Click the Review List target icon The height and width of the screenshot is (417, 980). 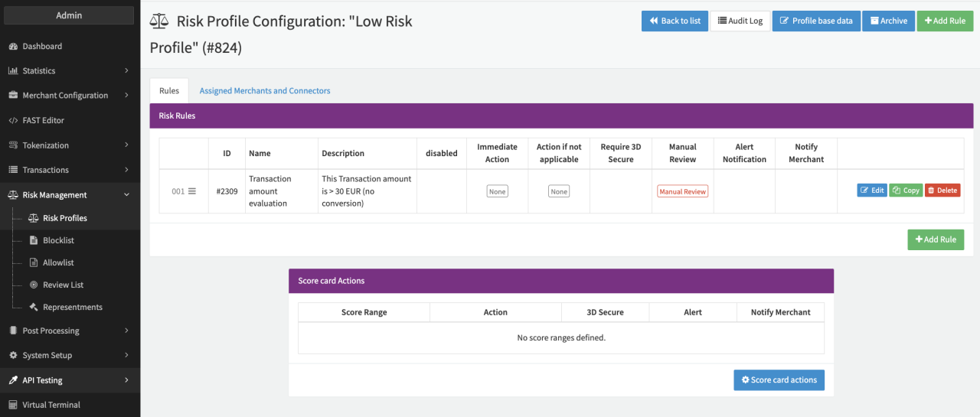[x=34, y=285]
